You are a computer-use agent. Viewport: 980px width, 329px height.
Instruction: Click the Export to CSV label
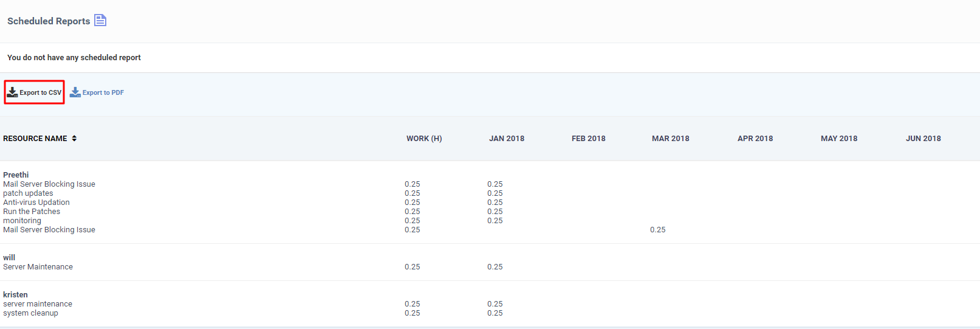[x=41, y=92]
